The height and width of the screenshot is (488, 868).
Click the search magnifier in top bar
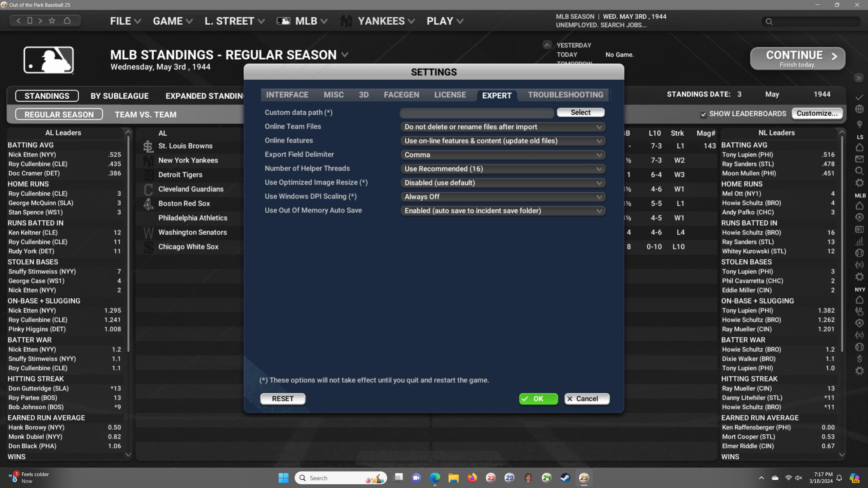[x=769, y=22]
